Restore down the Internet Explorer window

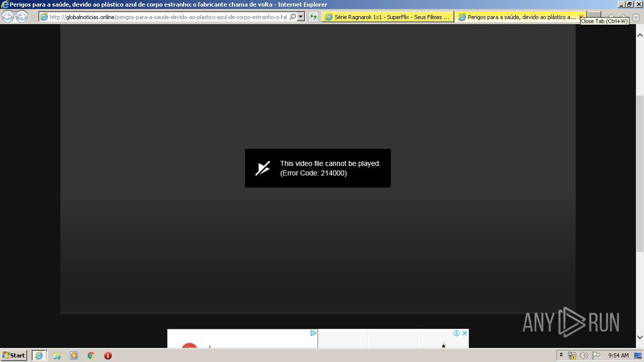point(629,5)
